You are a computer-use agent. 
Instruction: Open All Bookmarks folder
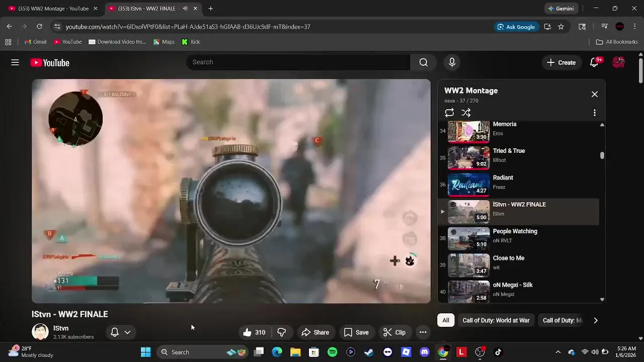click(x=617, y=42)
